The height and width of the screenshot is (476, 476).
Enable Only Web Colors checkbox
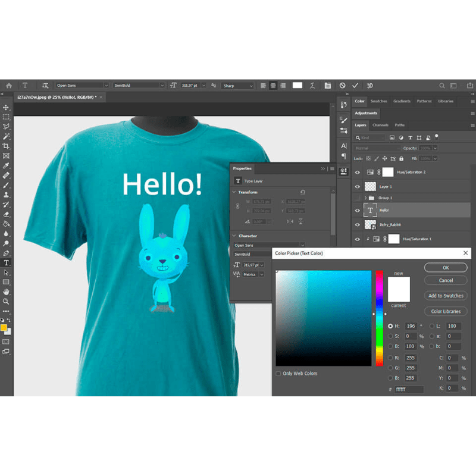pyautogui.click(x=277, y=373)
